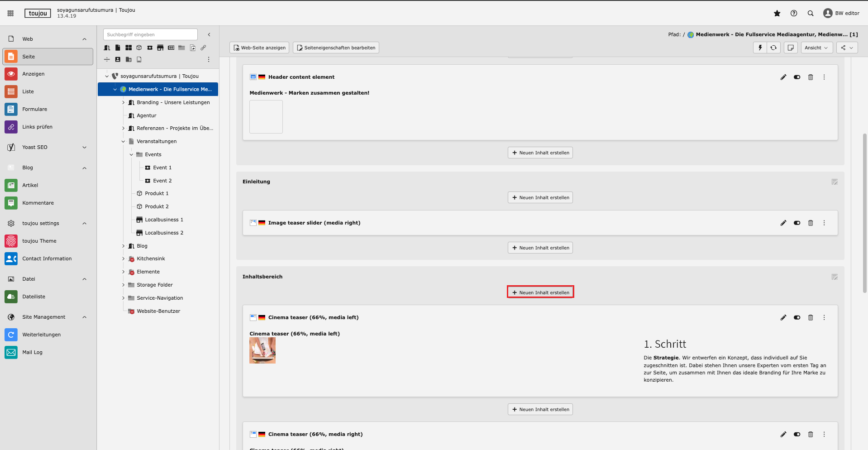The image size is (868, 450).
Task: Click the bookmark star icon in top bar
Action: click(777, 14)
